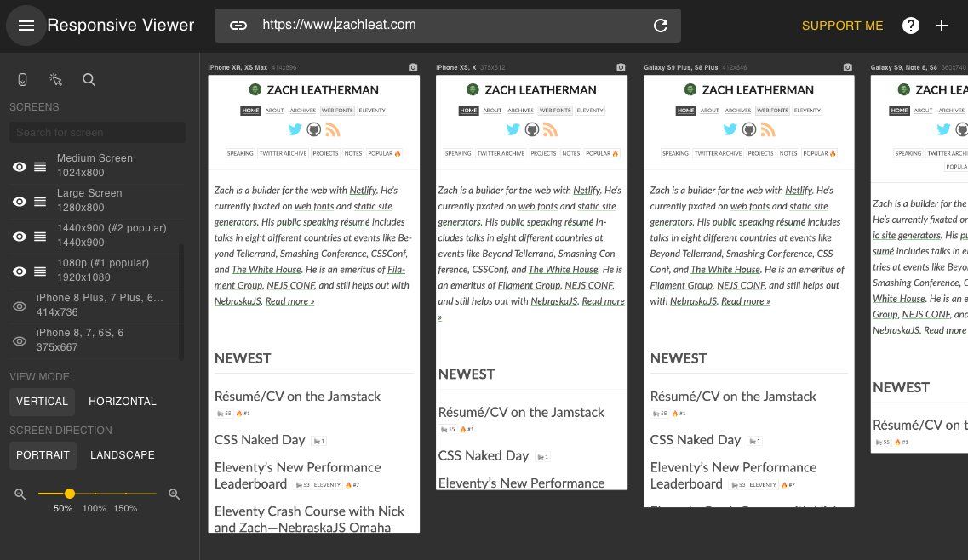Hide the 1440x900 (#2 popular) screen

[20, 237]
